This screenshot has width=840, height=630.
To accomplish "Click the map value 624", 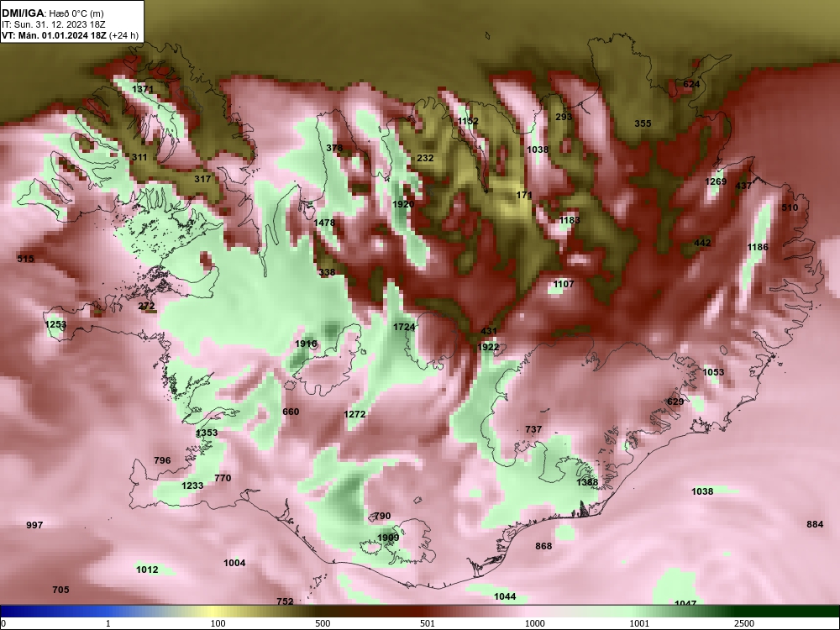I will click(691, 85).
